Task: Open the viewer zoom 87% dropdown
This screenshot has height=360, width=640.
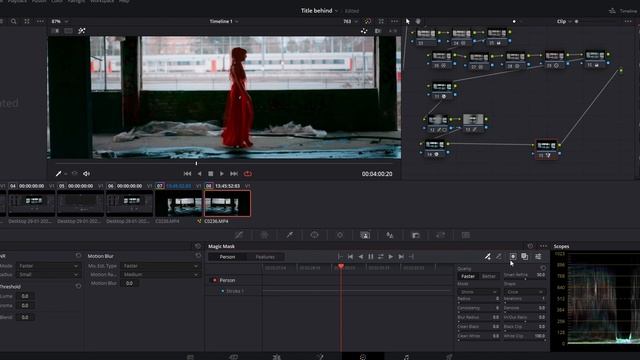Action: point(59,21)
